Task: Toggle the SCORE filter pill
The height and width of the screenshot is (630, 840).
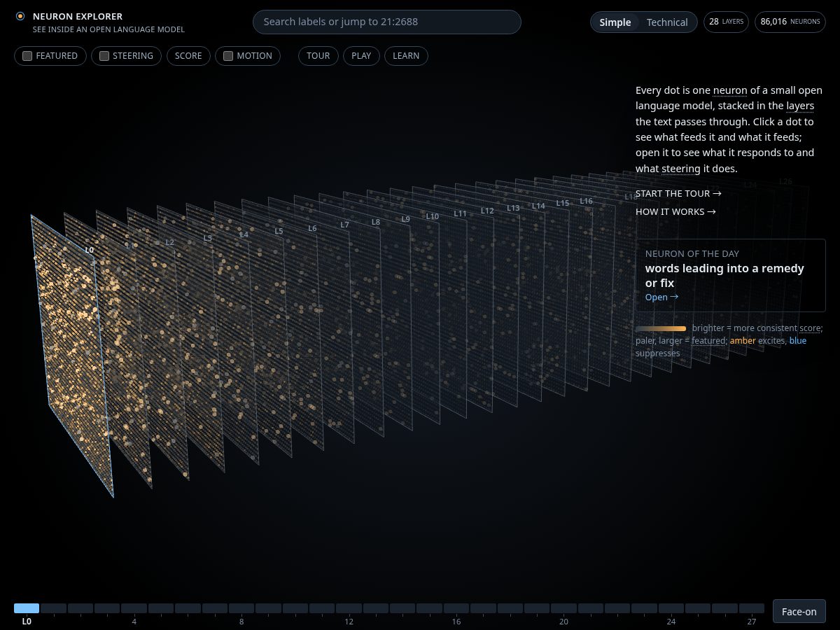Action: coord(188,56)
